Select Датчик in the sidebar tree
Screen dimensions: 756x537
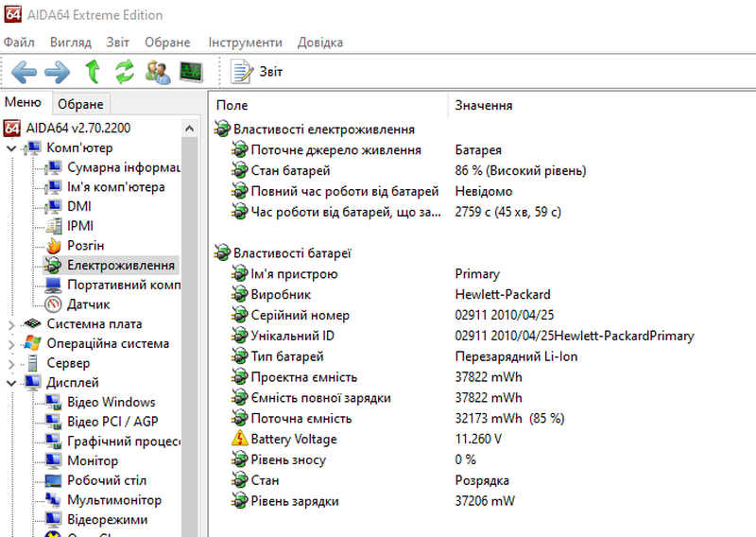[x=88, y=304]
